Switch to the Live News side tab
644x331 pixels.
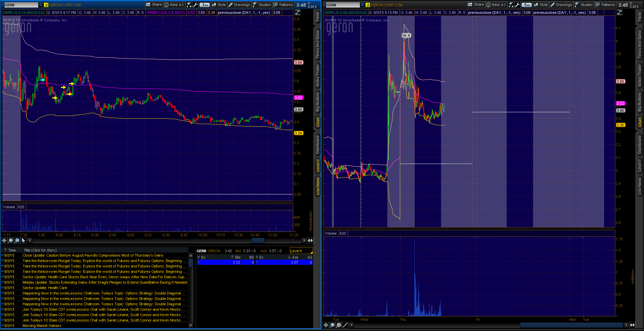318,186
